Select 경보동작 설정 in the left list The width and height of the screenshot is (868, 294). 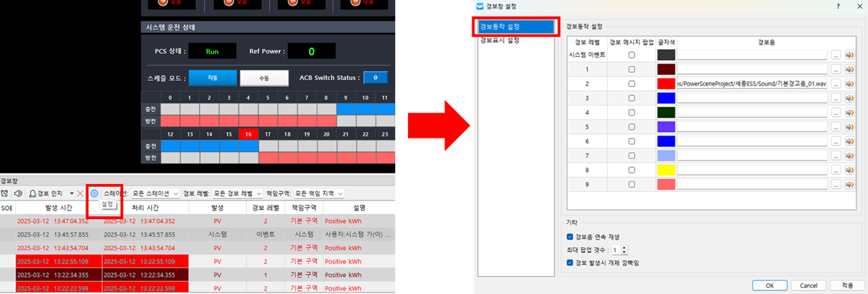click(x=515, y=27)
